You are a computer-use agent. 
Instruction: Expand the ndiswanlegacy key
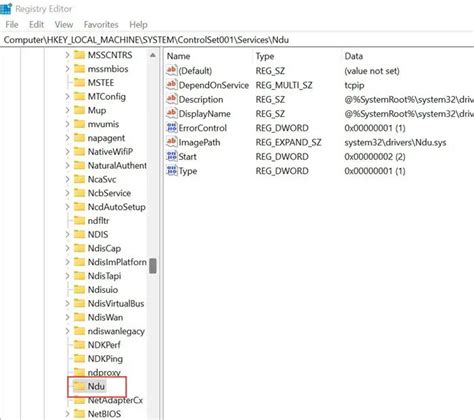click(67, 331)
